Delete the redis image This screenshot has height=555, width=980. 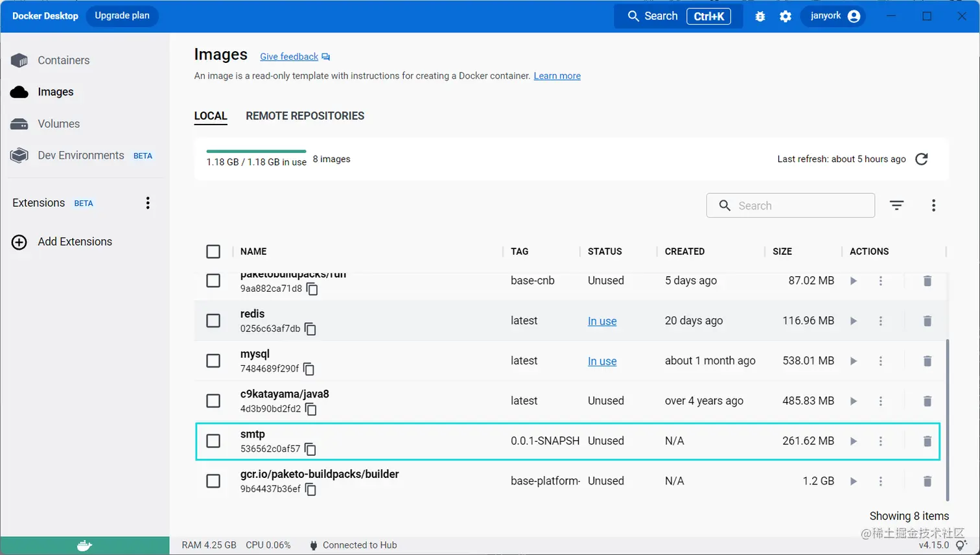click(x=927, y=321)
